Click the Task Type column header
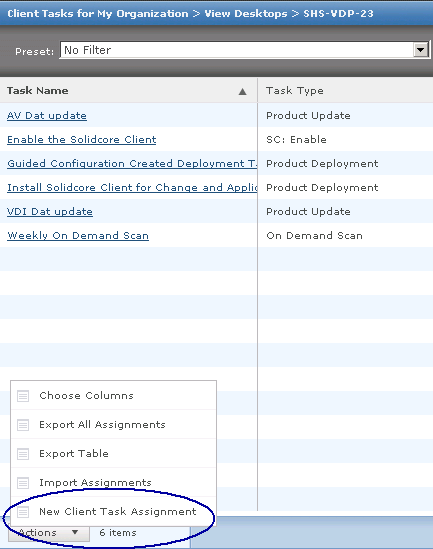This screenshot has width=433, height=549. 345,91
